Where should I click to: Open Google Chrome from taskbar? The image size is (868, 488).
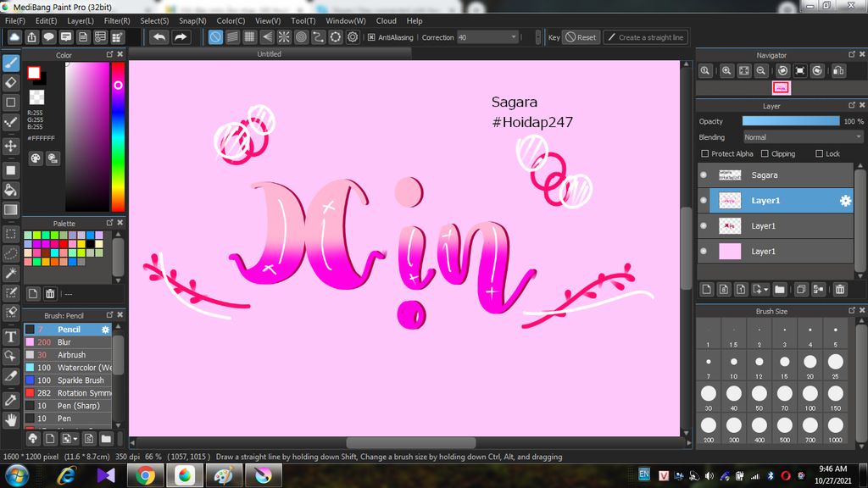145,475
